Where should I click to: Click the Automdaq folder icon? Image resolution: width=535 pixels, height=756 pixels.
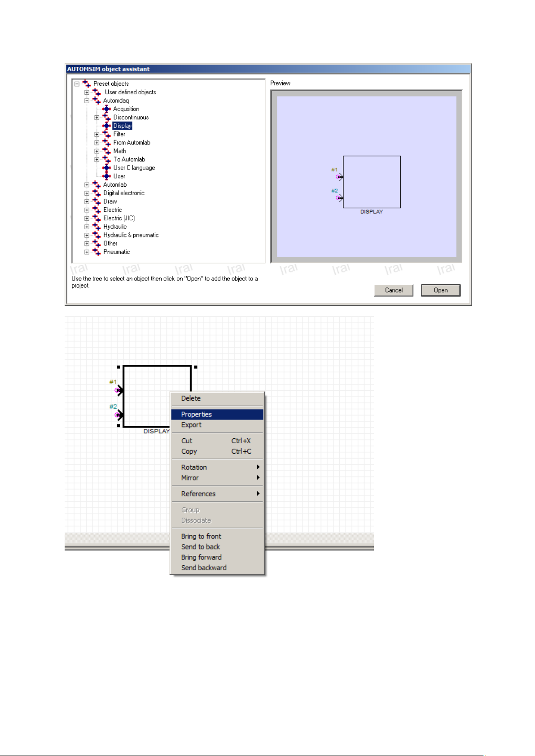(96, 101)
